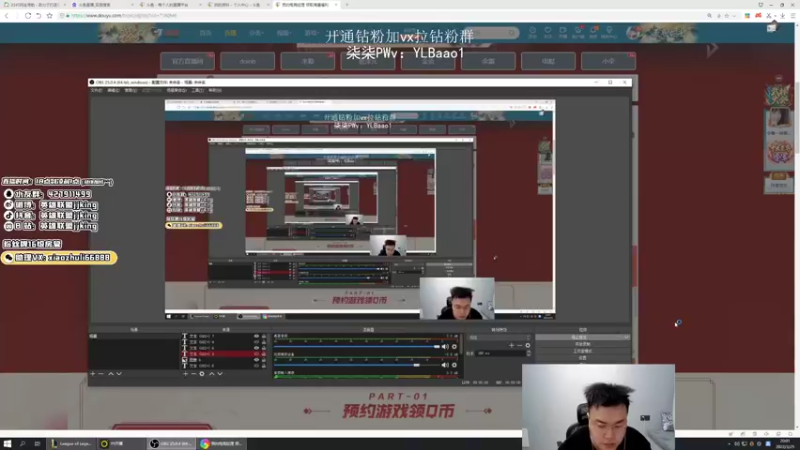Open OBS 场景集合 menu

point(177,90)
